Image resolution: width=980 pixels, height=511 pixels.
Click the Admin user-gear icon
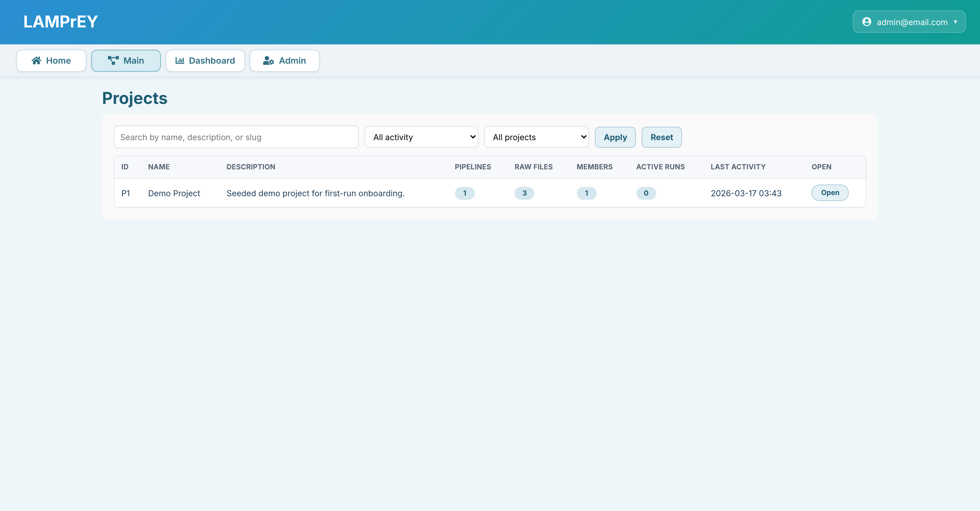[268, 61]
